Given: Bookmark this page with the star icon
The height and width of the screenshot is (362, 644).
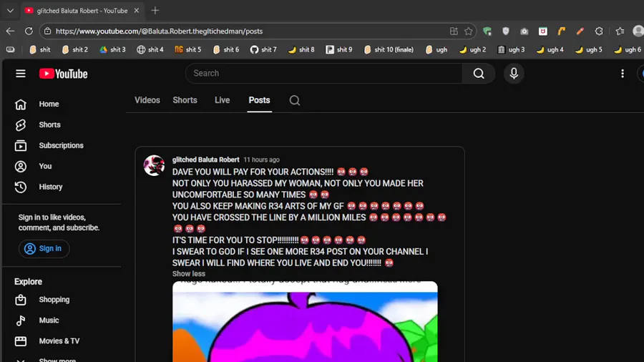Looking at the screenshot, I should [468, 31].
